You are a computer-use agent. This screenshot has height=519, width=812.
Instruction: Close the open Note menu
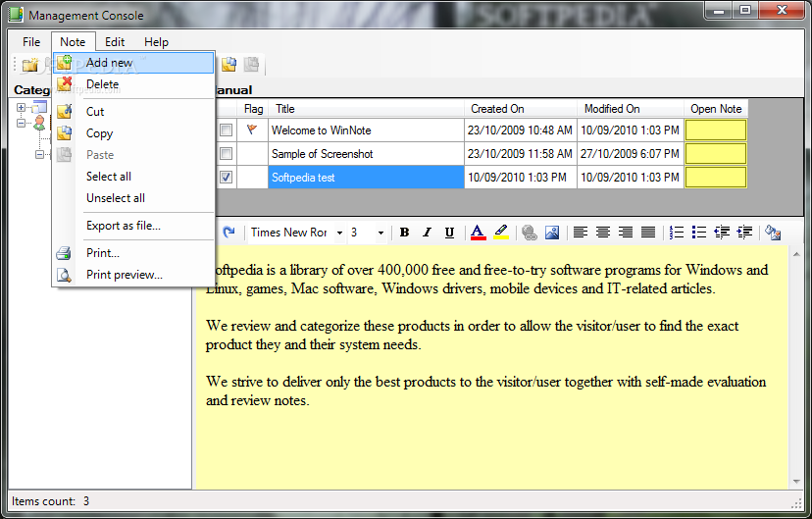click(73, 42)
